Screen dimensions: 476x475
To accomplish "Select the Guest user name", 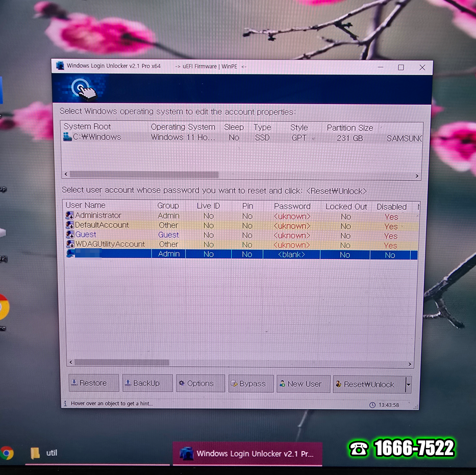I will pyautogui.click(x=86, y=234).
